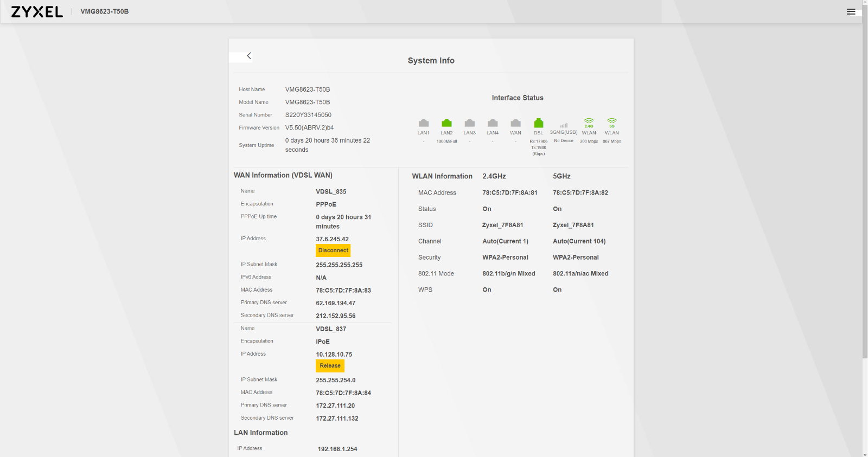The image size is (868, 457).
Task: Click the 5GHz column header
Action: 561,176
